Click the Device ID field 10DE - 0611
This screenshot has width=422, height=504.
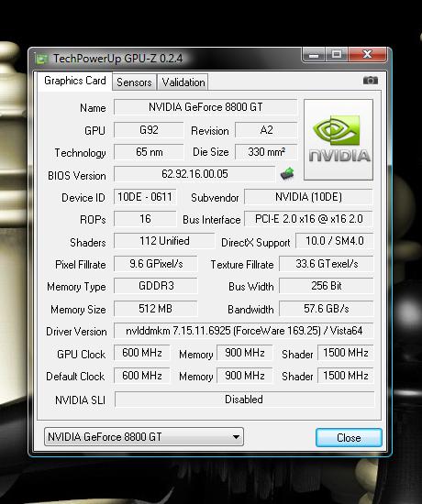pos(145,197)
